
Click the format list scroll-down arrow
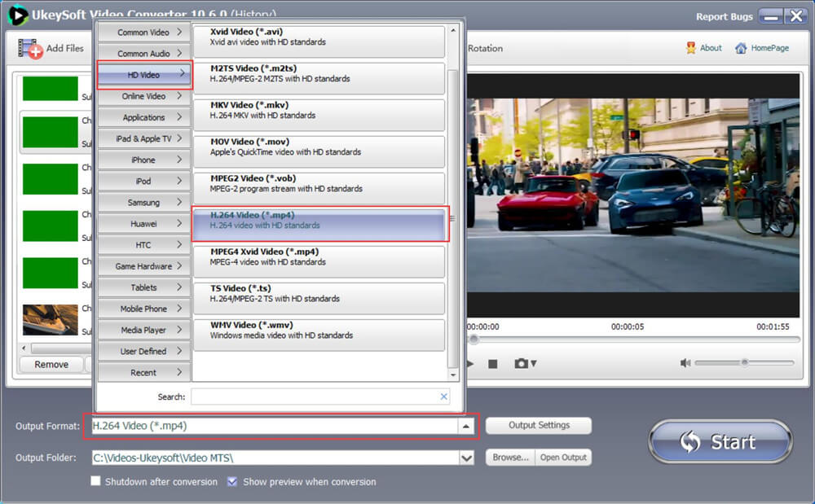click(x=453, y=375)
